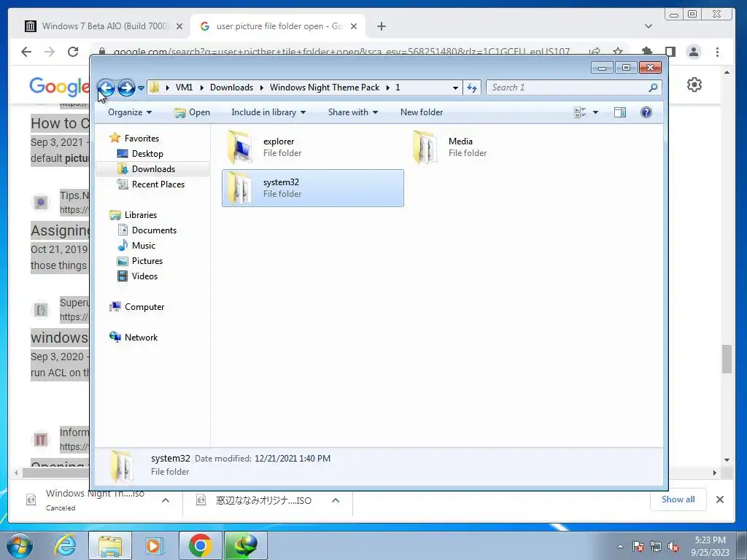This screenshot has height=560, width=747.
Task: Open Chrome profile avatar icon
Action: pyautogui.click(x=694, y=52)
